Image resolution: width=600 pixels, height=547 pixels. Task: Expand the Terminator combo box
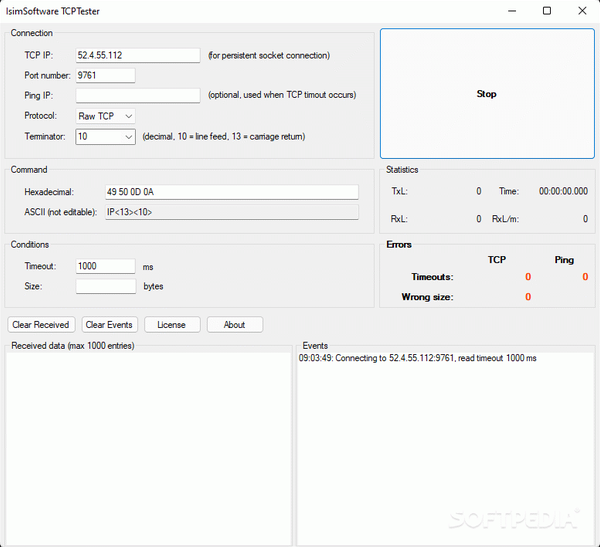point(105,137)
